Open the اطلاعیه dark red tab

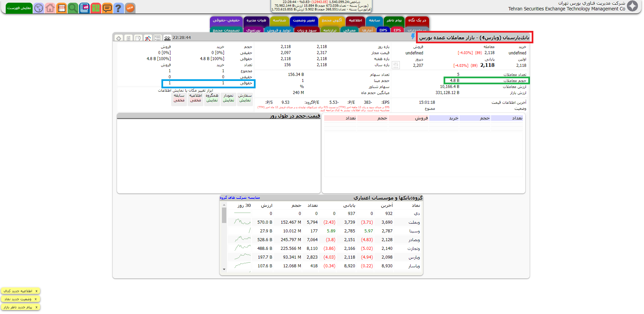click(355, 21)
